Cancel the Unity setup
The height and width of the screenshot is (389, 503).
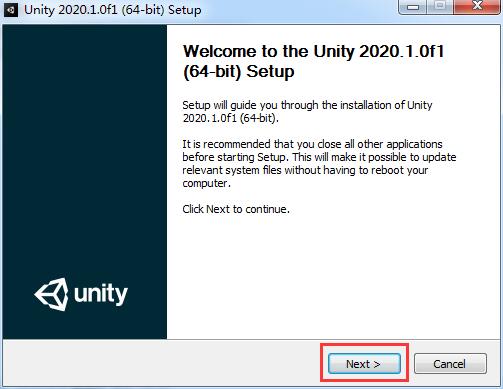(x=450, y=364)
